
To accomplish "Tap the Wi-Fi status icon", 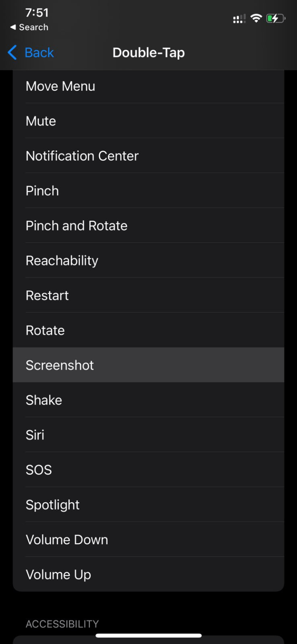I will point(256,19).
